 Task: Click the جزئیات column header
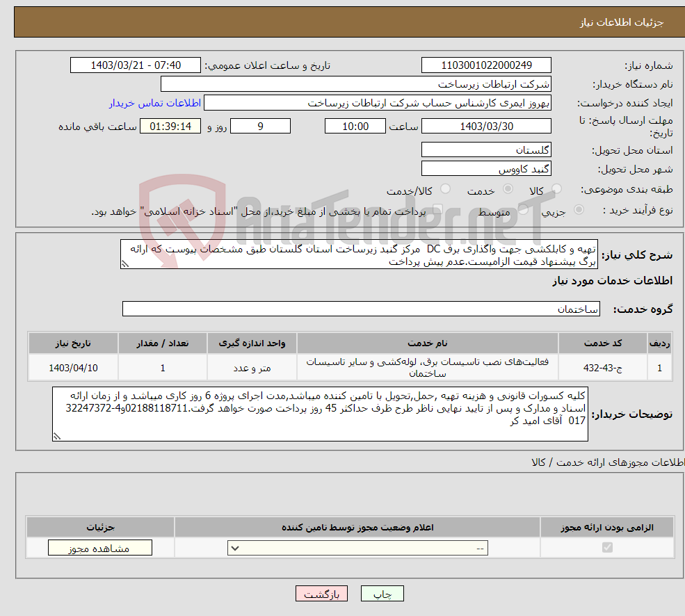[100, 527]
